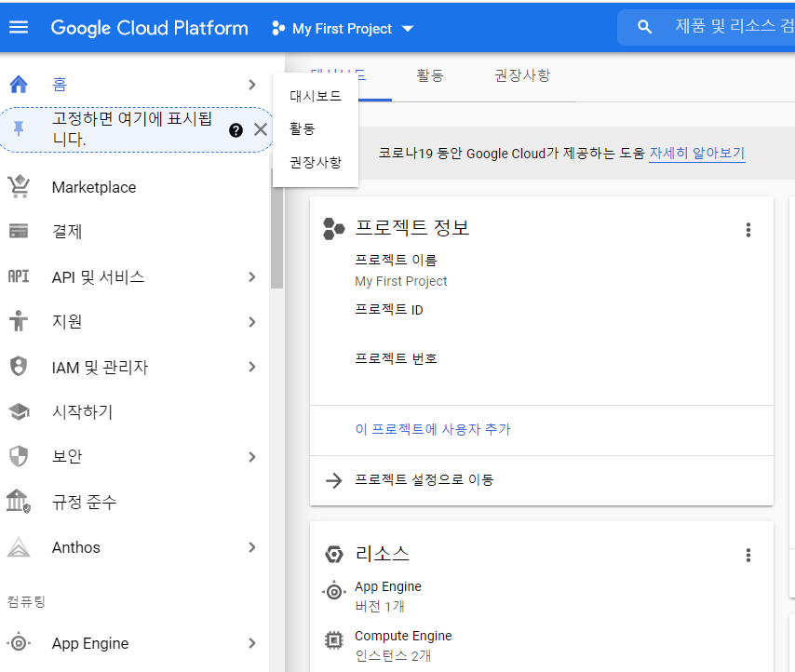Image resolution: width=795 pixels, height=672 pixels.
Task: Open the 프로젝트 정보 card options menu
Action: pos(748,229)
